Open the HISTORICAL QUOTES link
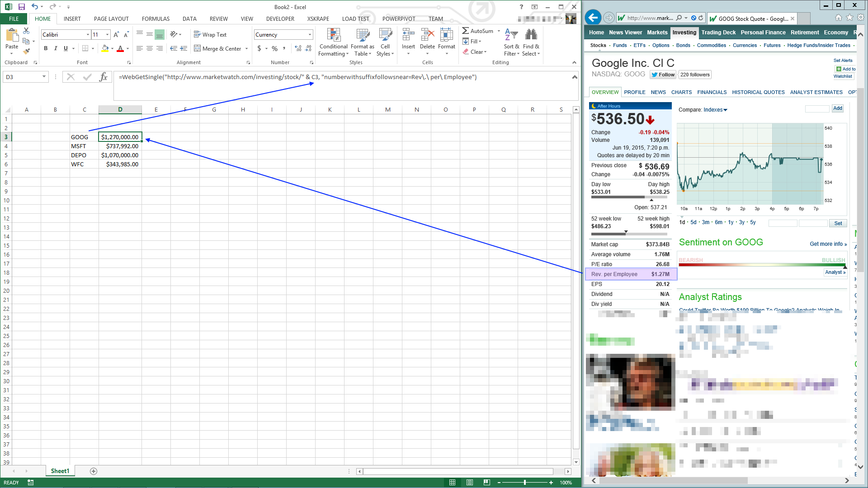 (x=758, y=92)
